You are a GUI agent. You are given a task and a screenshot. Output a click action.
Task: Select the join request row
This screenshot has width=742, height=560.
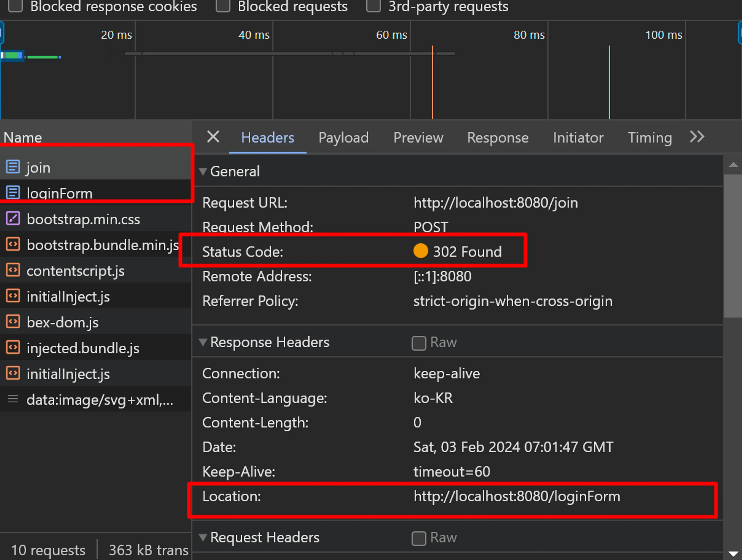96,167
